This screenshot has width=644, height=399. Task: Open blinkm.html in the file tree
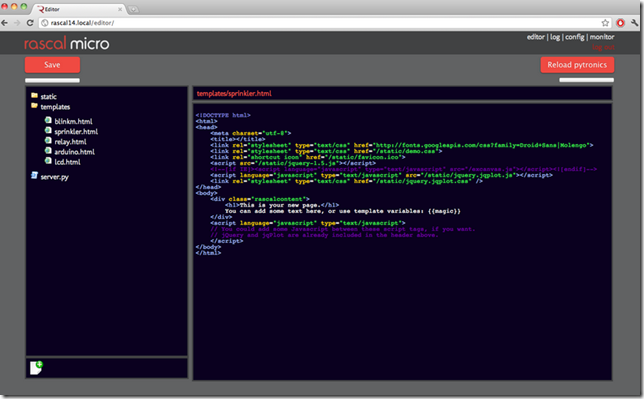point(73,121)
